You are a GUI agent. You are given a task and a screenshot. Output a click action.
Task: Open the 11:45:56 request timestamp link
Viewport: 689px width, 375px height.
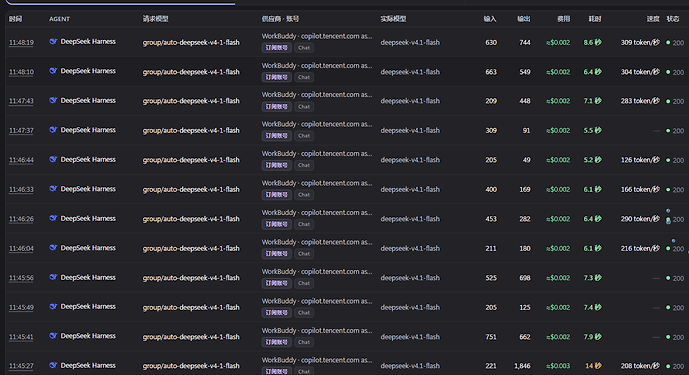point(21,278)
